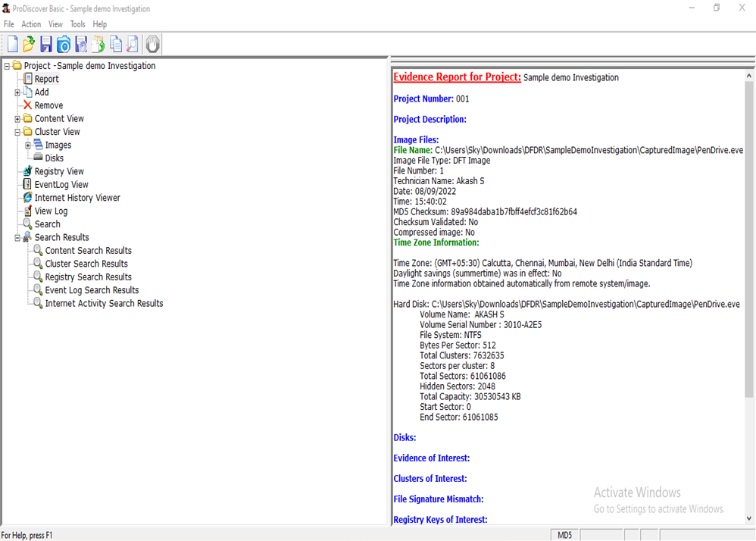Click the Capture Image camera icon
Screen dimensions: 756x541
(63, 44)
